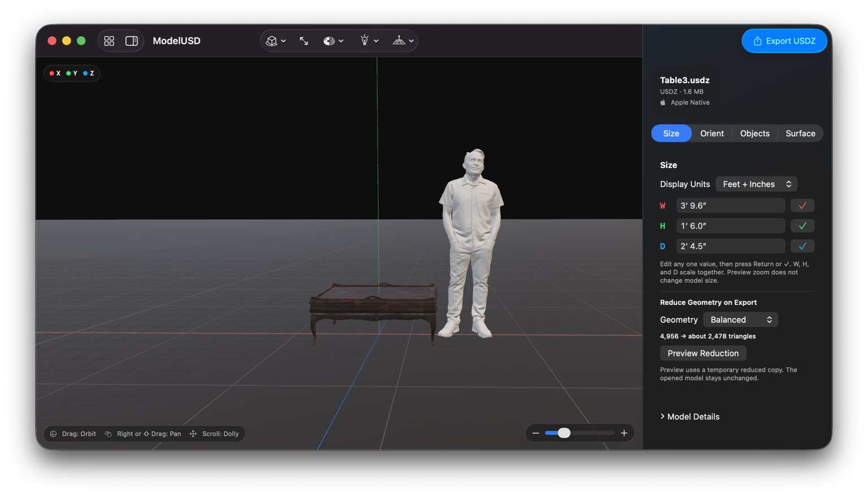The height and width of the screenshot is (497, 868).
Task: Open the shading sphere display dropdown
Action: [x=333, y=41]
